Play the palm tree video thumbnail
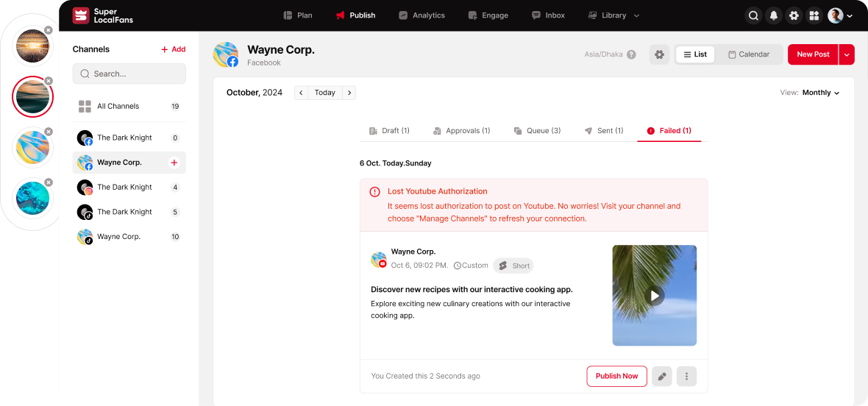Screen dimensions: 868x406 coord(654,296)
